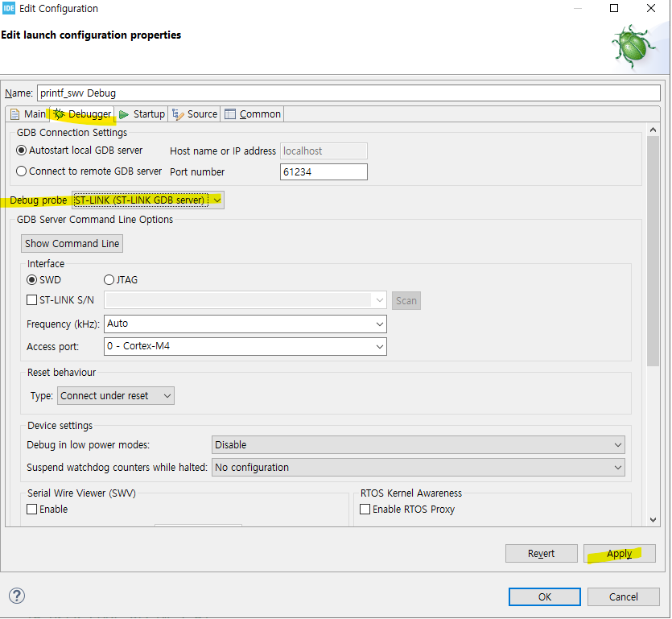The width and height of the screenshot is (672, 619).
Task: Switch to the Debugger tab
Action: [x=82, y=114]
